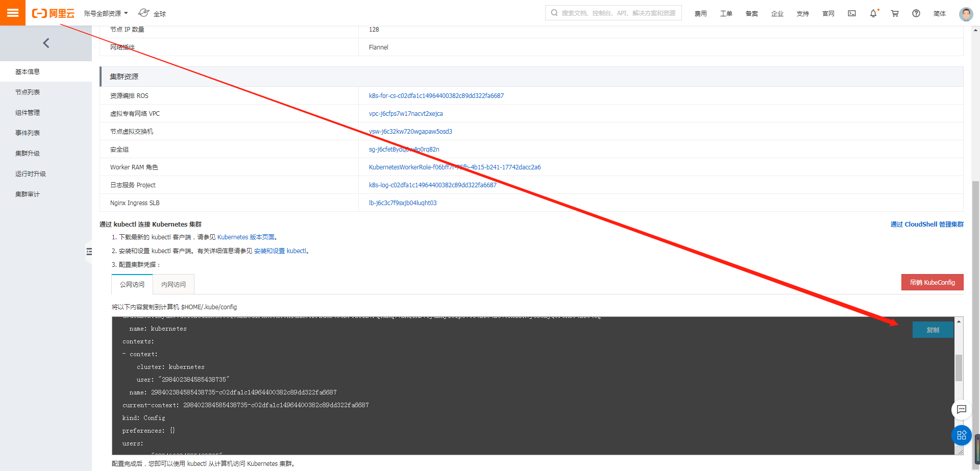Click the Flannel network plugin value
Image resolution: width=980 pixels, height=471 pixels.
[378, 47]
